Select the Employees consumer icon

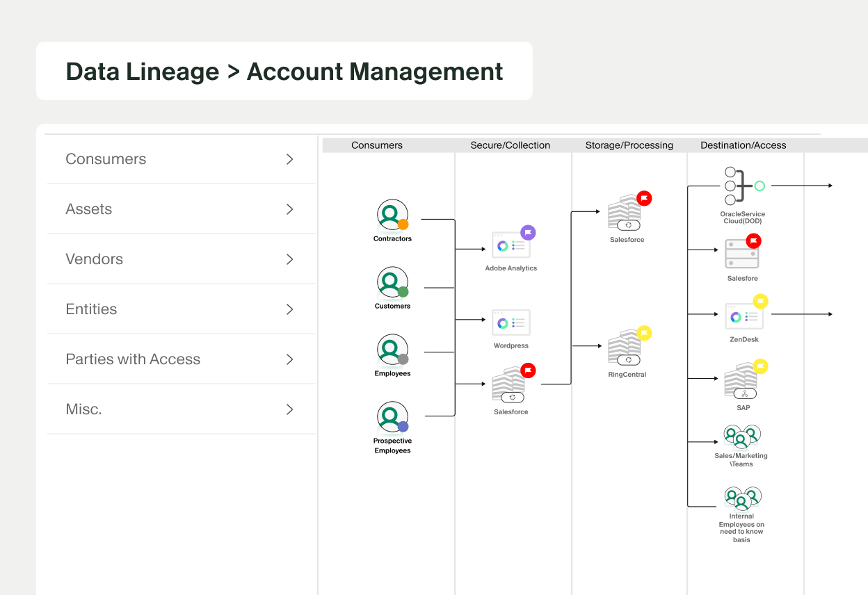click(x=392, y=350)
